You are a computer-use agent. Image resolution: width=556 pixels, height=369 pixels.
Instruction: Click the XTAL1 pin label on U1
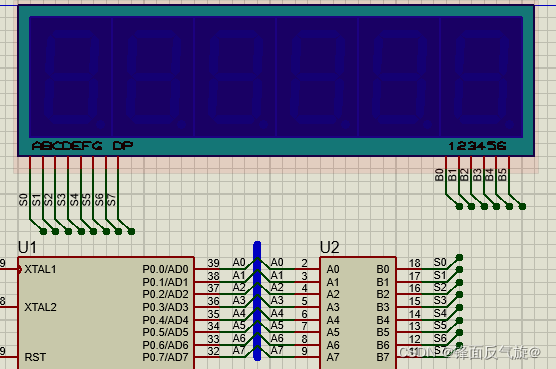(x=40, y=269)
